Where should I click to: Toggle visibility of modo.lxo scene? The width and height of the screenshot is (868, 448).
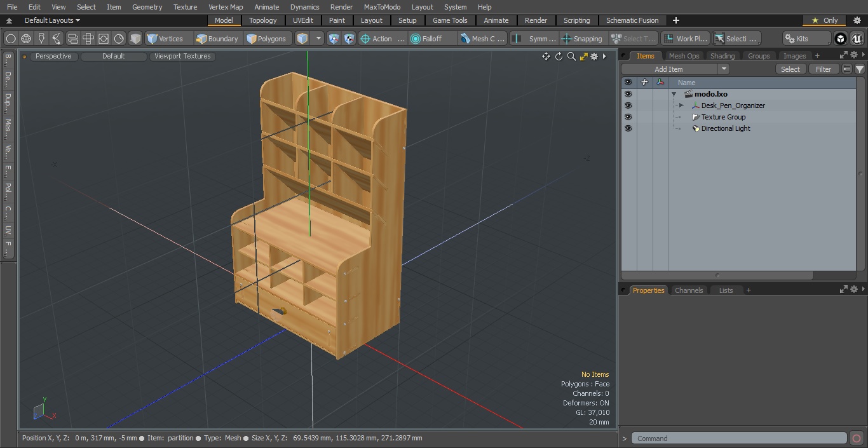(628, 94)
